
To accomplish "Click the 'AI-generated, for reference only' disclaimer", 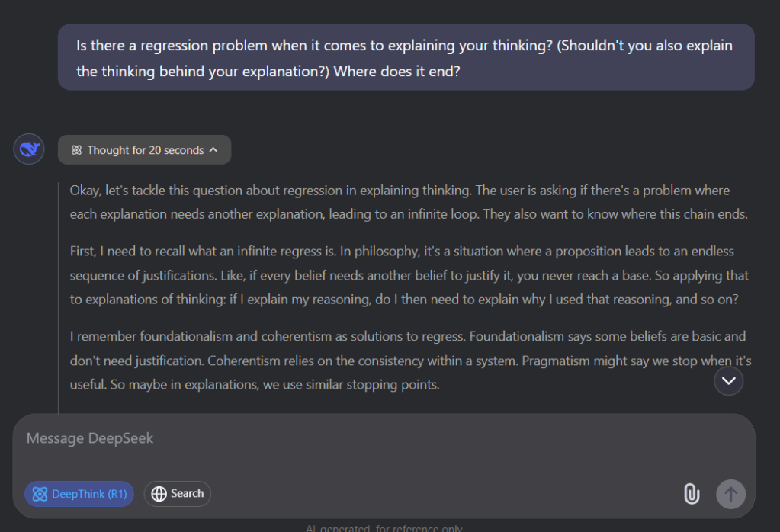I will coord(384,527).
